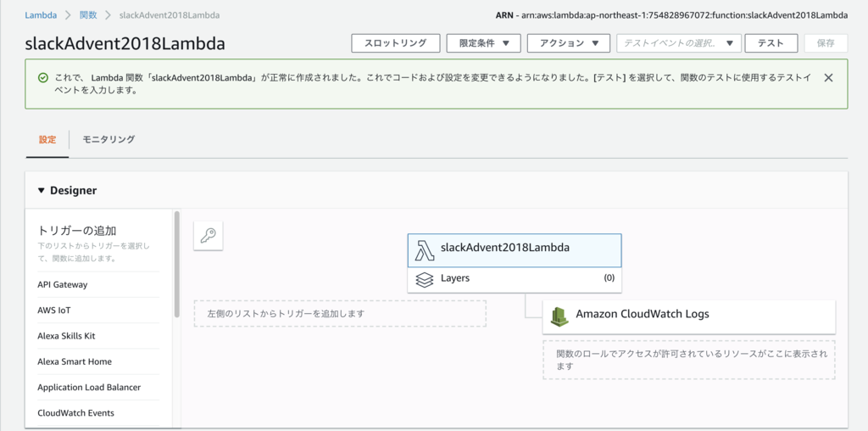Click the trigger placeholder box 左側のリストから

340,314
